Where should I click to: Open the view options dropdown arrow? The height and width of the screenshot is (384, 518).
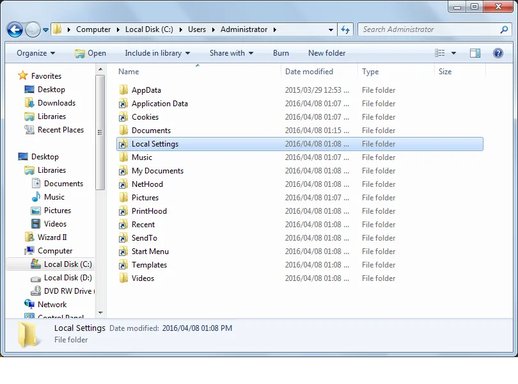(453, 53)
